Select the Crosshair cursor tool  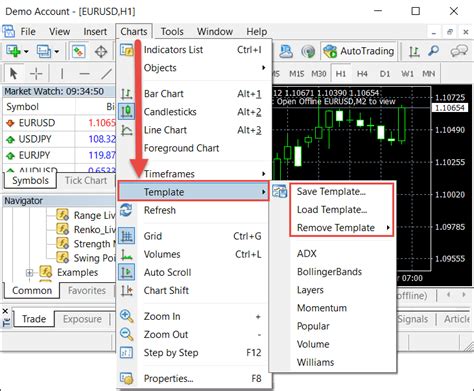[x=36, y=73]
